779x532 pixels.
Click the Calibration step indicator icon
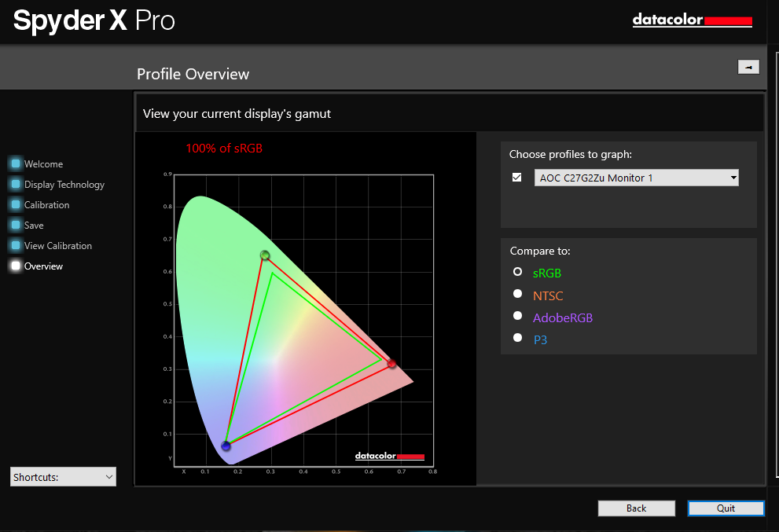(15, 204)
